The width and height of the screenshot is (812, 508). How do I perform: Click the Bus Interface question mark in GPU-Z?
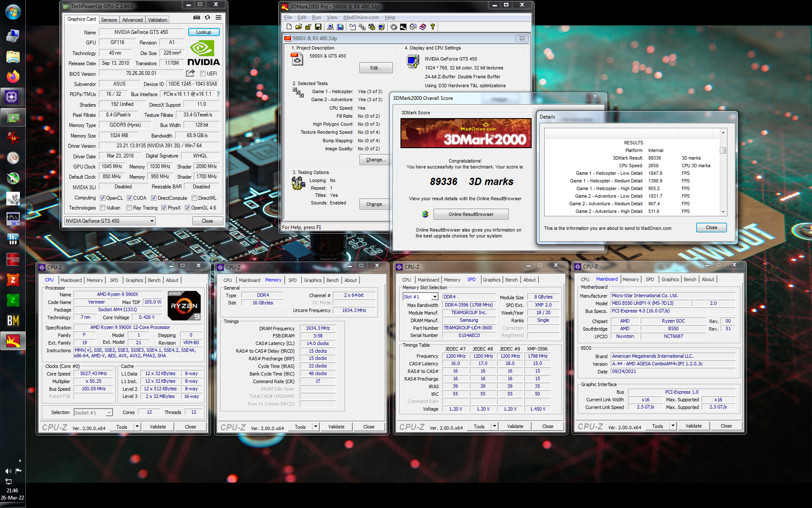point(218,94)
